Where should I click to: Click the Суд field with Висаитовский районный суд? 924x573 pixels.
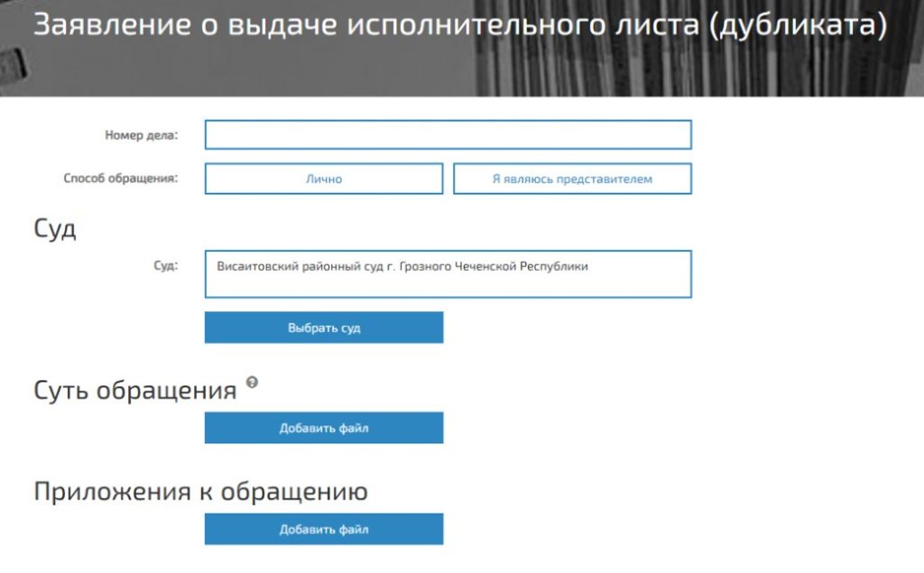point(448,274)
